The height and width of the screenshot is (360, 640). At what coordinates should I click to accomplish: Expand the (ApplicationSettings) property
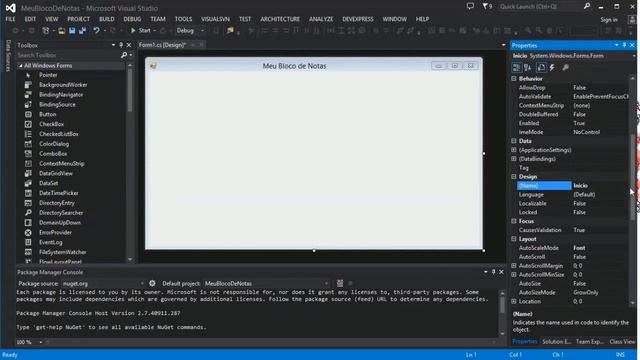pyautogui.click(x=514, y=150)
